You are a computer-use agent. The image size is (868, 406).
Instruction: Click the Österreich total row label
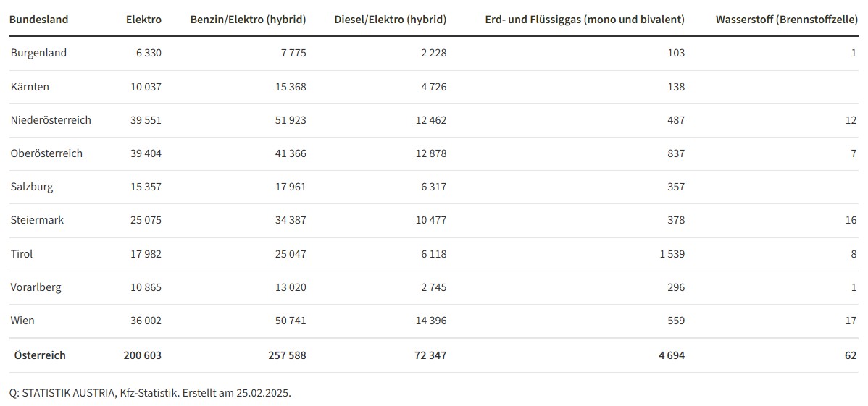[40, 355]
